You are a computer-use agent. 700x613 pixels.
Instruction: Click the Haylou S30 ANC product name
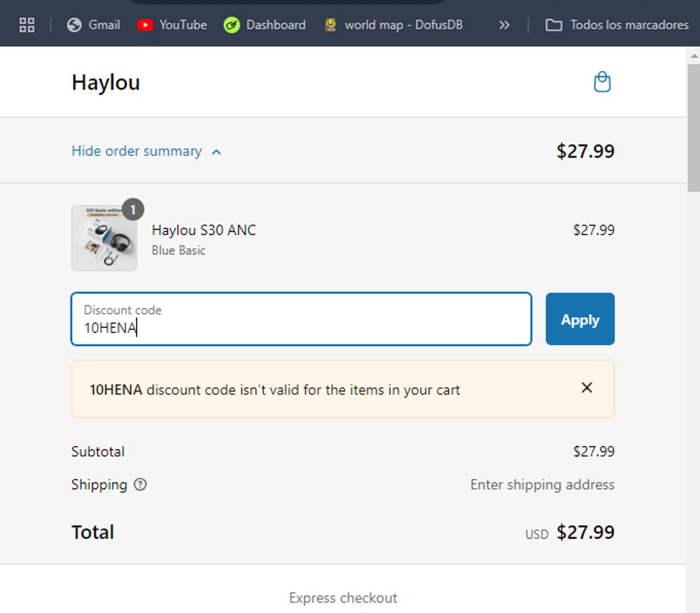pyautogui.click(x=204, y=230)
